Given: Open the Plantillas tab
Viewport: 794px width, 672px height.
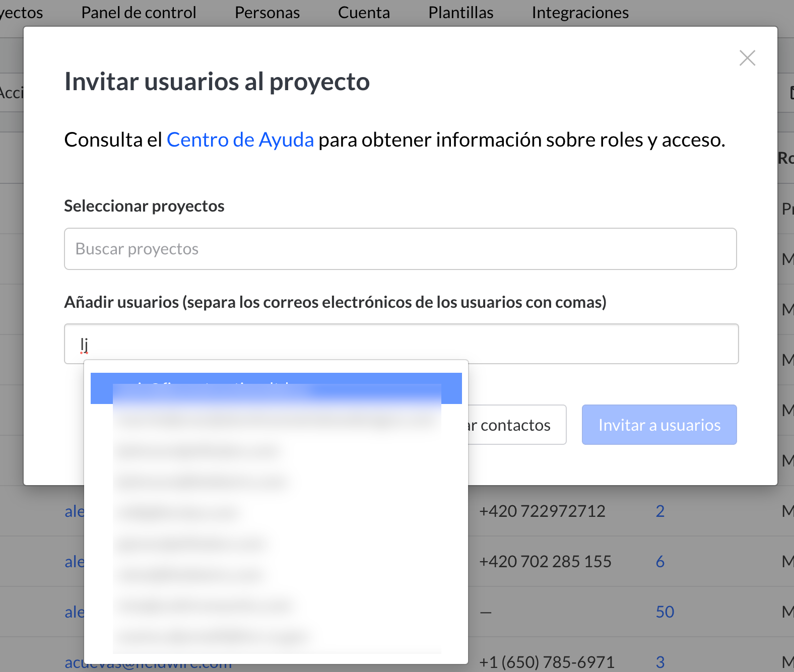Looking at the screenshot, I should (460, 13).
